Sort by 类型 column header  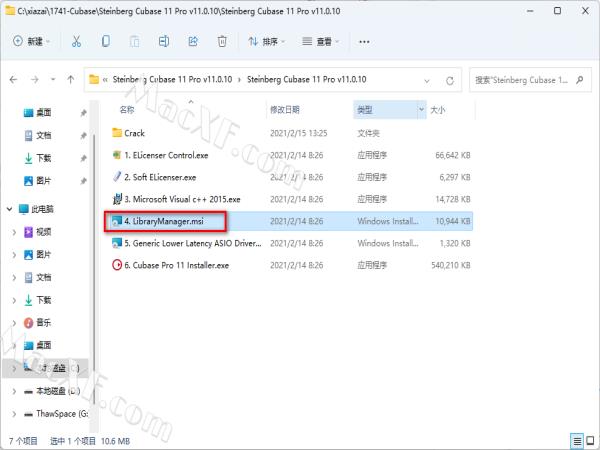tap(365, 110)
